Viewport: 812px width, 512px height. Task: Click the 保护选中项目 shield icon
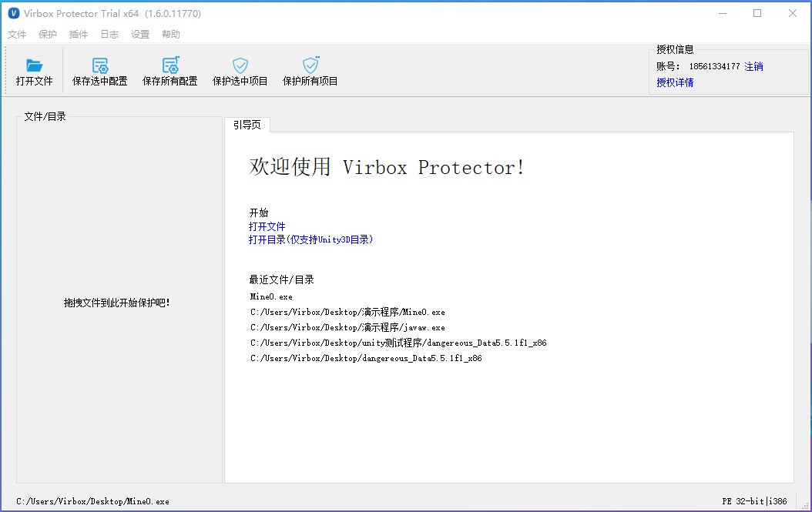[x=240, y=65]
